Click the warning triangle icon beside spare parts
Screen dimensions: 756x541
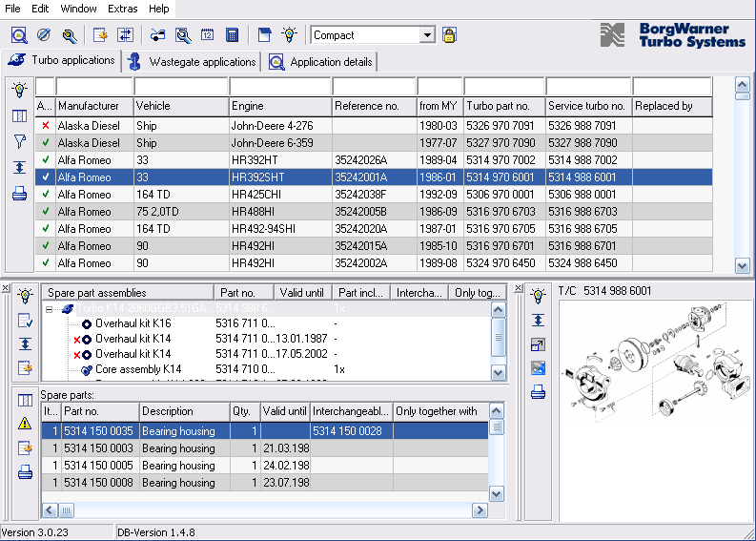tap(25, 424)
